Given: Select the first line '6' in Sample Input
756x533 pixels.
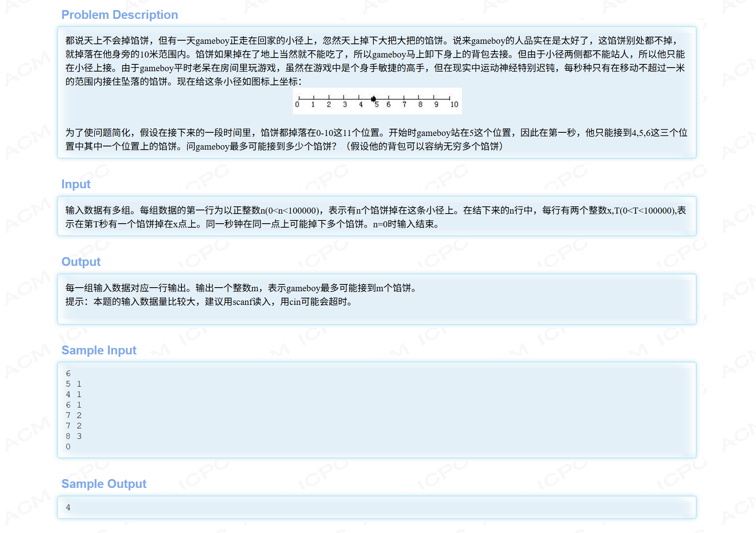Looking at the screenshot, I should 68,373.
